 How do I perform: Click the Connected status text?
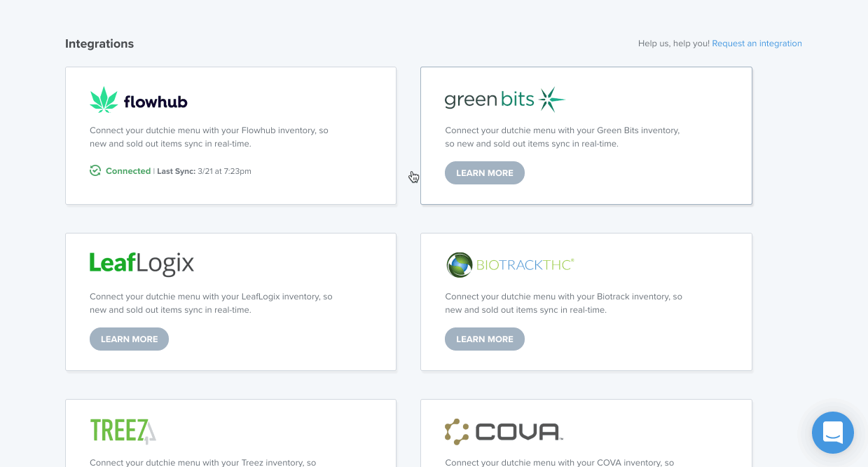click(x=128, y=171)
